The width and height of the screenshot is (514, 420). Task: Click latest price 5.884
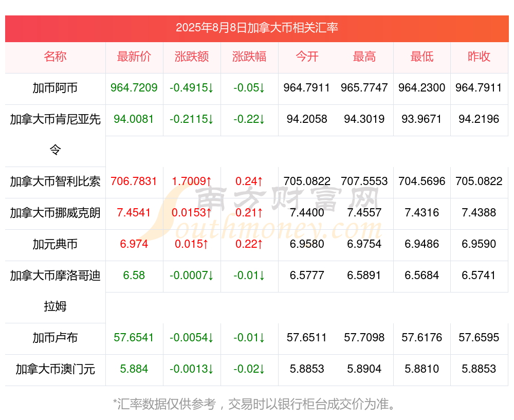click(134, 369)
